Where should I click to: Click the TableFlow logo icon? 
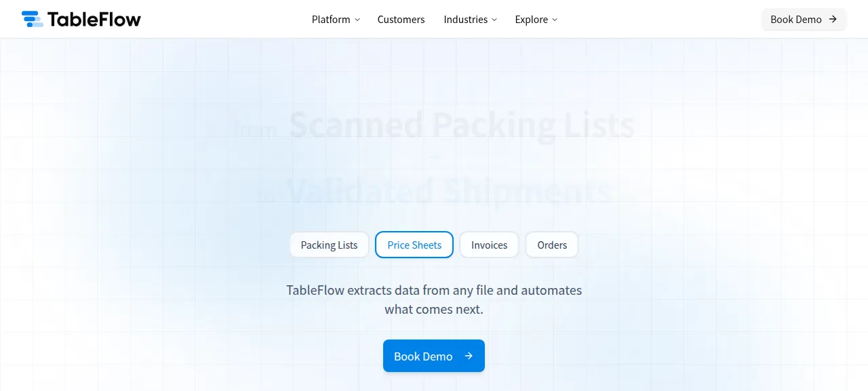coord(32,19)
